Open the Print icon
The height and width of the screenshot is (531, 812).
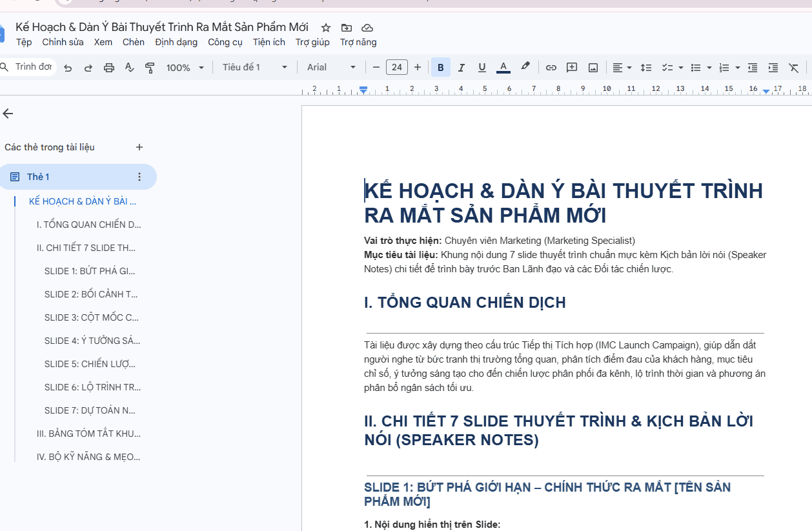(109, 68)
